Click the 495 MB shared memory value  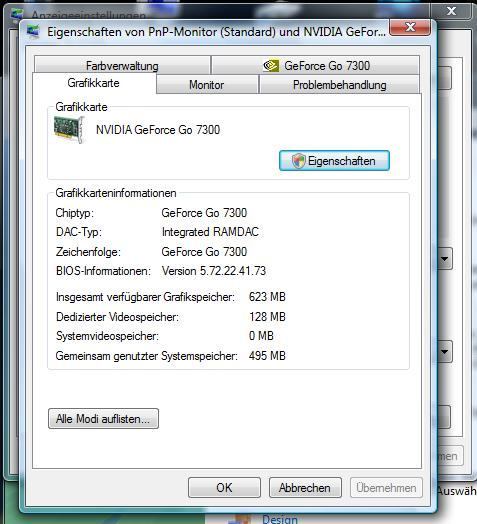(x=267, y=356)
